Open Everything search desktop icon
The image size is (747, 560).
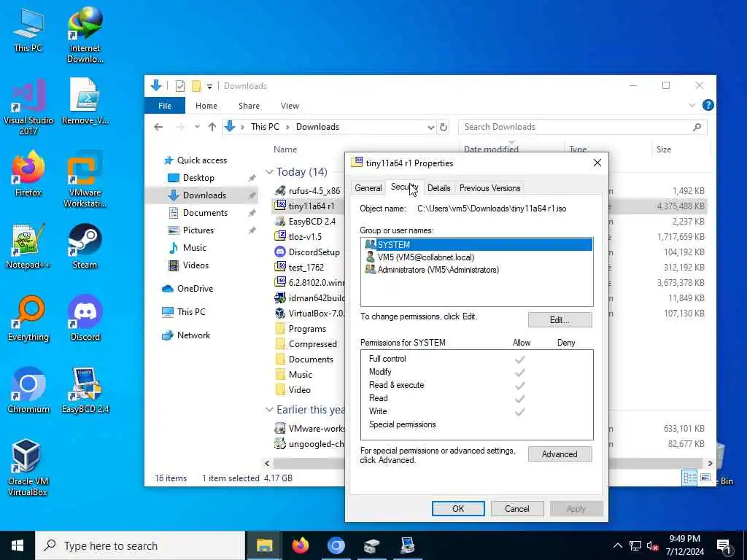click(x=28, y=319)
